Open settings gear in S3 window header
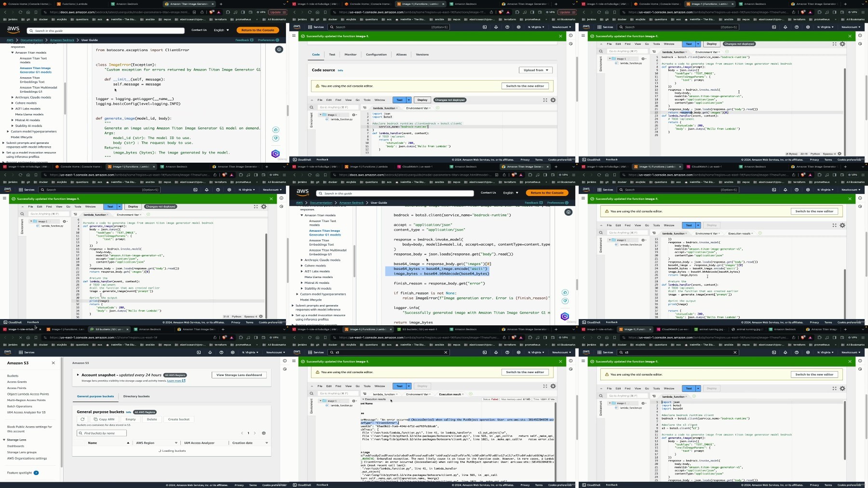868x488 pixels. pos(232,352)
